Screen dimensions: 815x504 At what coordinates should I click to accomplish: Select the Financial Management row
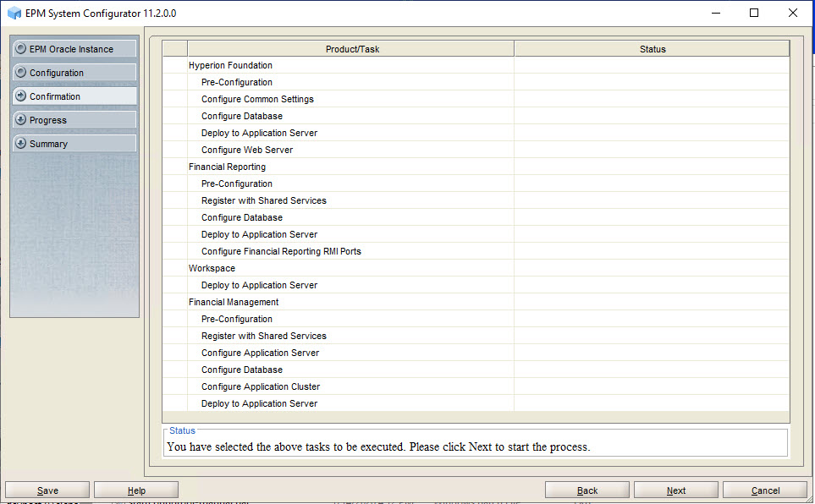click(x=476, y=302)
